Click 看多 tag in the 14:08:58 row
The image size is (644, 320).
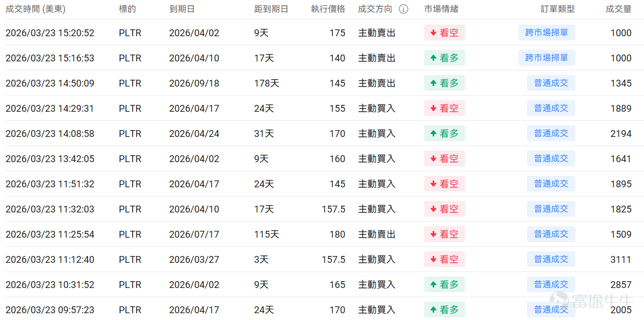(445, 133)
